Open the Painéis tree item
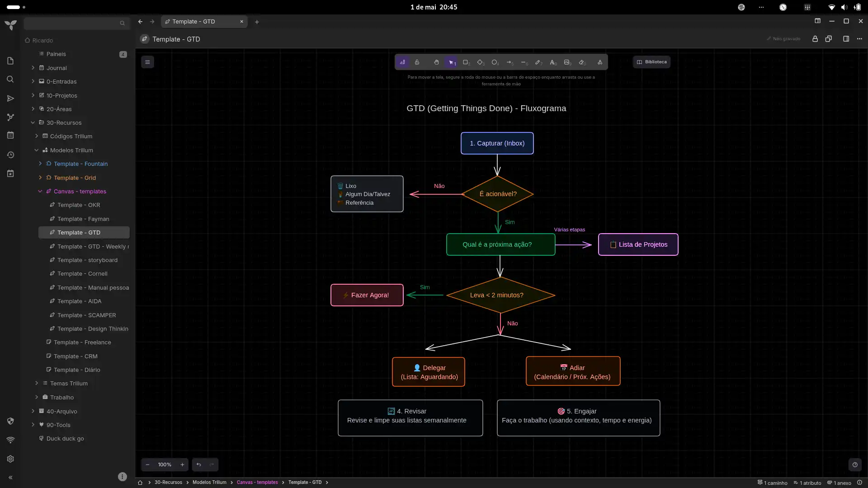Viewport: 868px width, 488px height. point(56,54)
